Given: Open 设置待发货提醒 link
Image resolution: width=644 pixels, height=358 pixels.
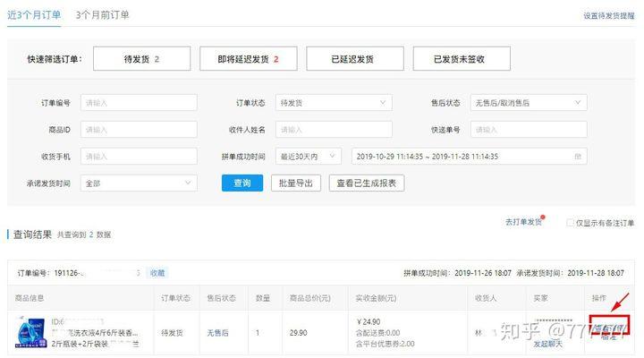Looking at the screenshot, I should coord(609,15).
